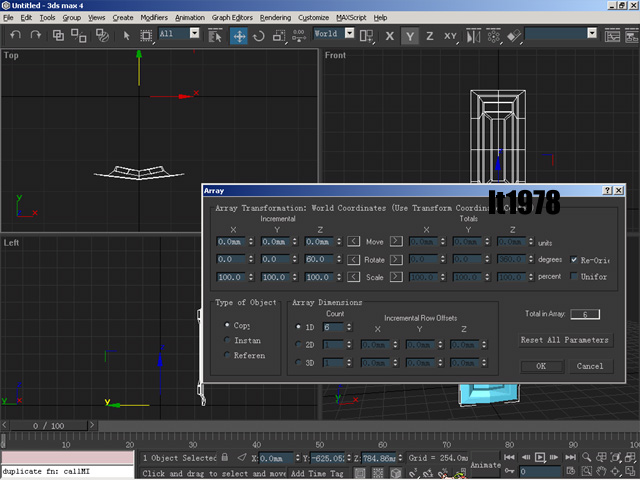
Task: Restrict transform to XY plane
Action: pos(451,36)
